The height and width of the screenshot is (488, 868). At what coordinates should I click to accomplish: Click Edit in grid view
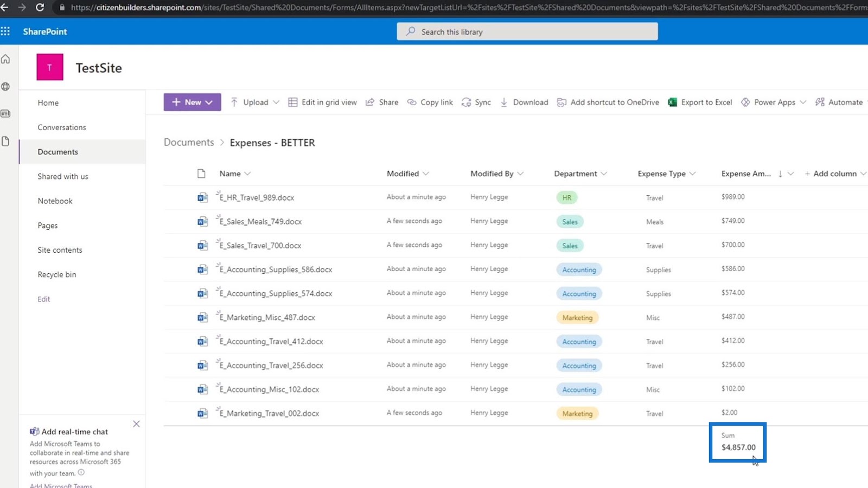pyautogui.click(x=322, y=102)
